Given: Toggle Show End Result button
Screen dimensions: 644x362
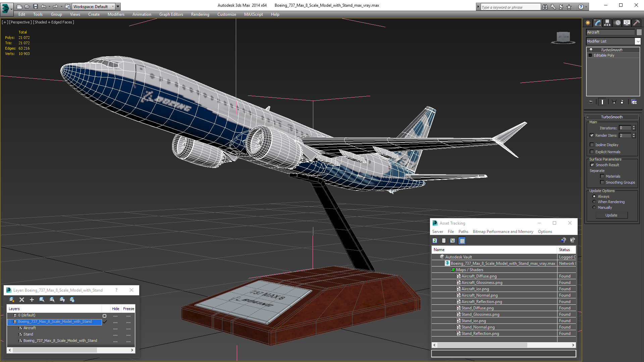Looking at the screenshot, I should point(602,102).
